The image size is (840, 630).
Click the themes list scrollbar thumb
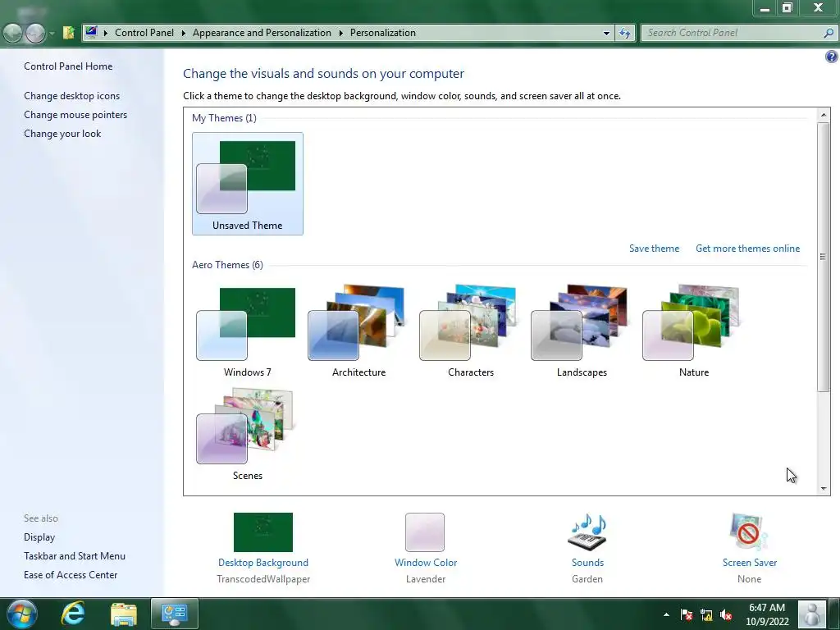824,257
